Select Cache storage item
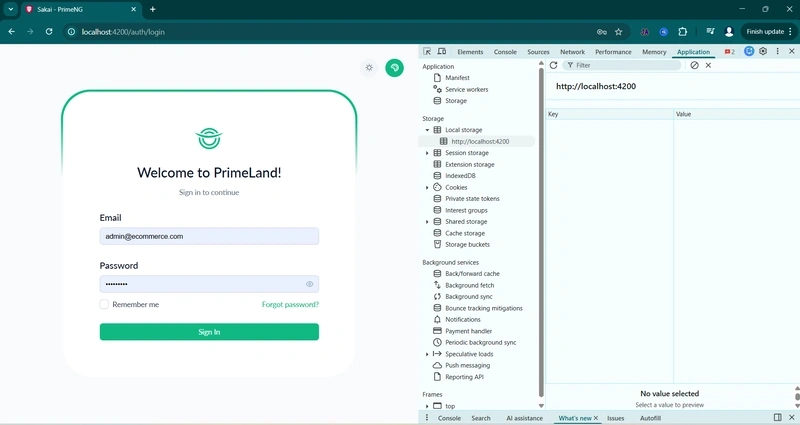800x425 pixels. 465,233
